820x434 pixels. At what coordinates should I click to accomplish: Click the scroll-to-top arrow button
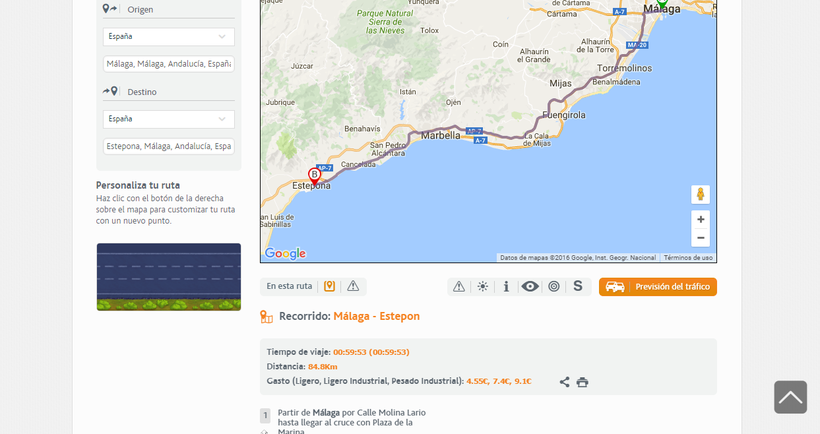click(x=790, y=397)
